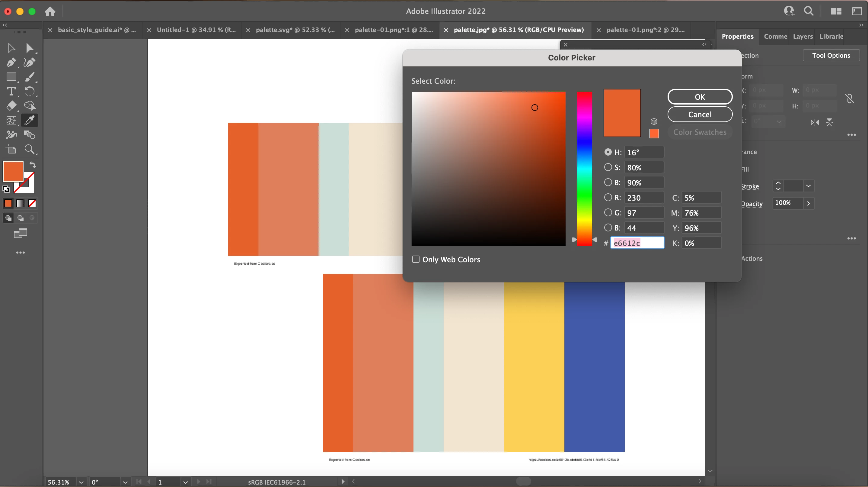Click inside the color spectrum field
The height and width of the screenshot is (487, 868).
489,169
